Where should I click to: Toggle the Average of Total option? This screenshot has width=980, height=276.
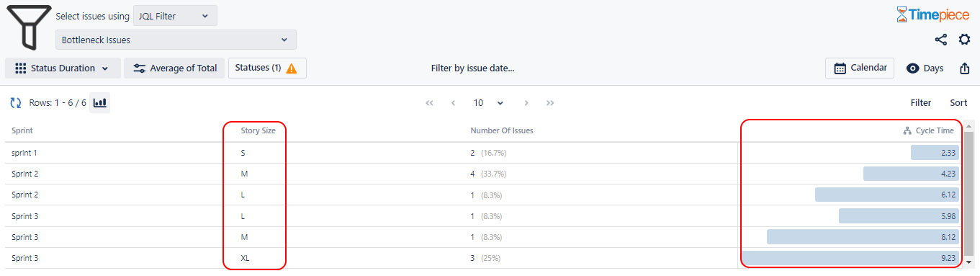(175, 68)
